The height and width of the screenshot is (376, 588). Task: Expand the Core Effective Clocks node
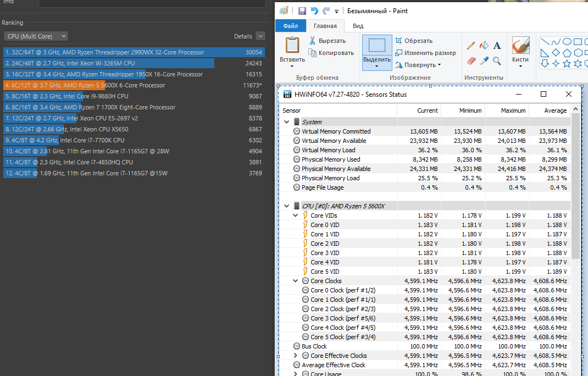[296, 355]
